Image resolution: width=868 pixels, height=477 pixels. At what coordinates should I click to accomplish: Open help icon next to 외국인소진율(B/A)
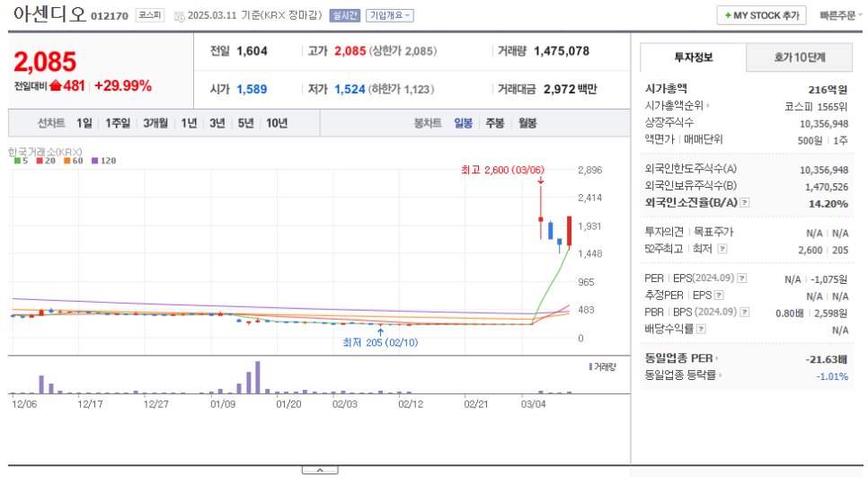coord(745,202)
